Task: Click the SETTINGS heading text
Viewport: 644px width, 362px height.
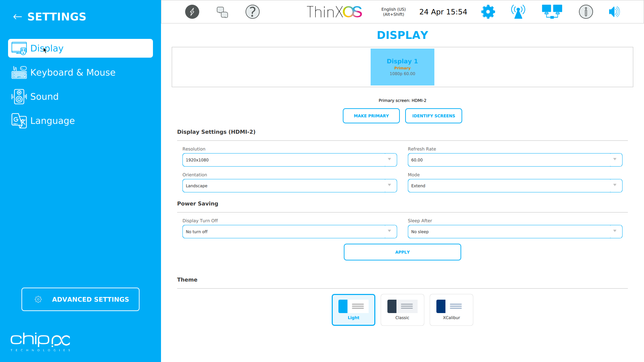Action: coord(57,17)
